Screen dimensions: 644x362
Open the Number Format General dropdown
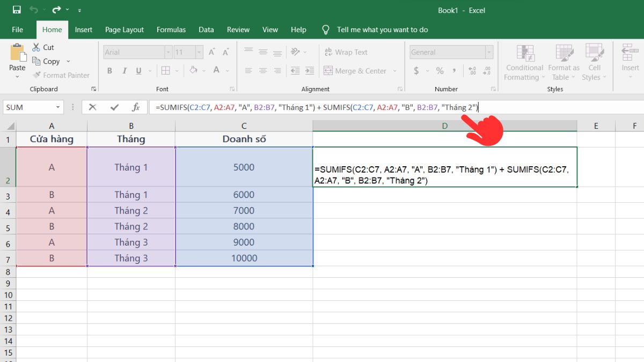point(489,52)
